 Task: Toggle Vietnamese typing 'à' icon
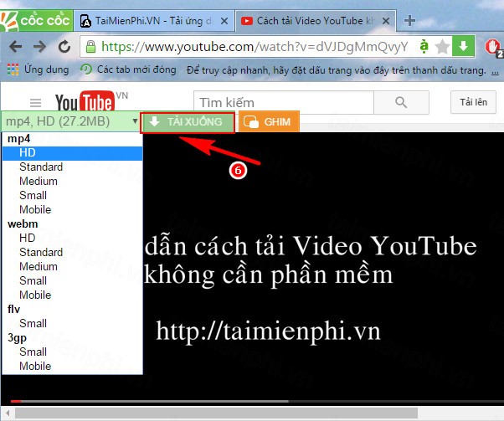[x=424, y=47]
